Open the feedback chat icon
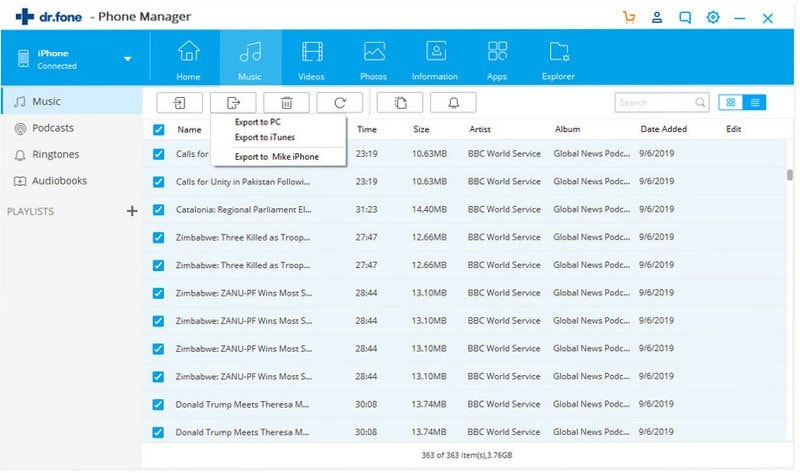Viewport: 800px width, 473px height. 685,17
